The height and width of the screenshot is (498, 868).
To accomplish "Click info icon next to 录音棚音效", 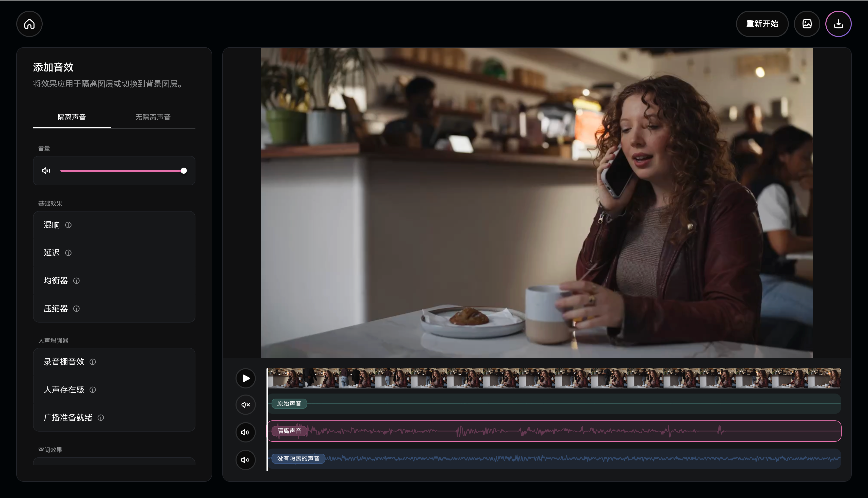I will (93, 362).
